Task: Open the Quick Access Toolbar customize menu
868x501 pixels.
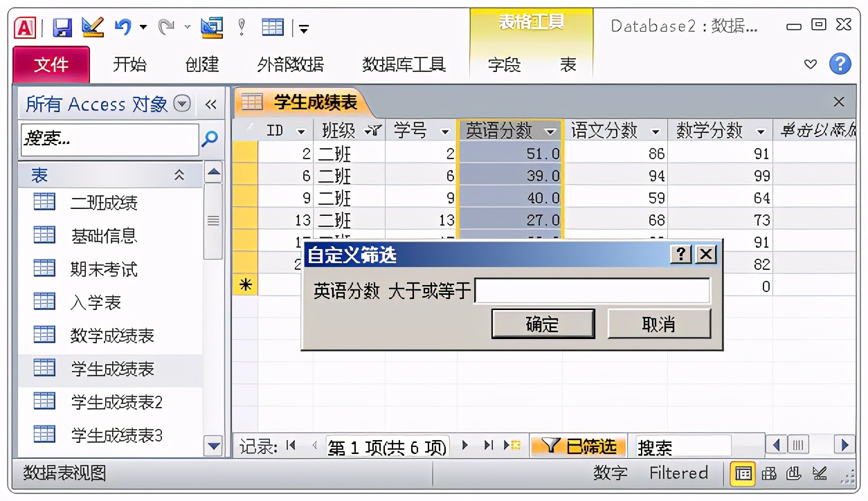Action: 303,28
